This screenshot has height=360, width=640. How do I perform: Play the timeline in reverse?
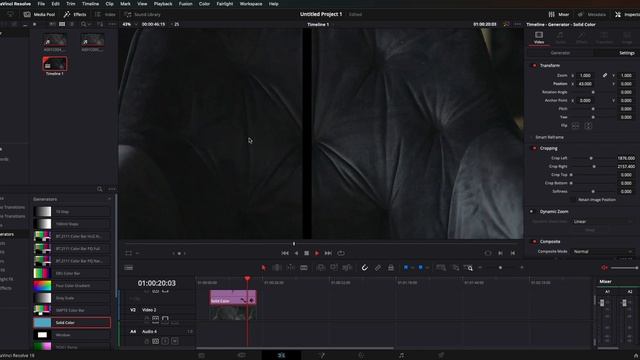(x=296, y=253)
